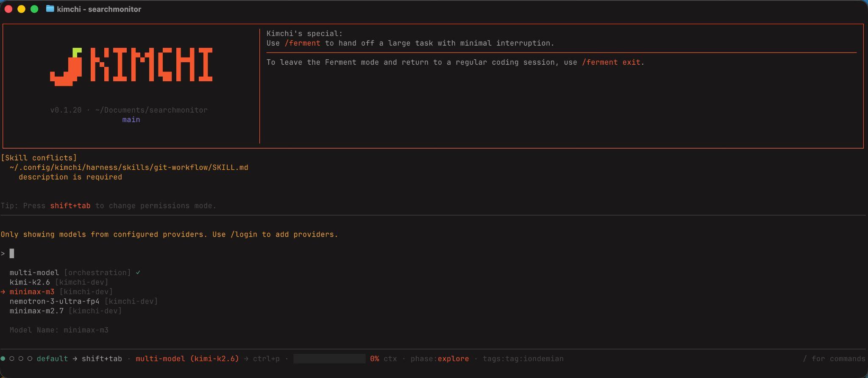The height and width of the screenshot is (378, 868).
Task: Click the yellow minimize window button
Action: tap(21, 9)
